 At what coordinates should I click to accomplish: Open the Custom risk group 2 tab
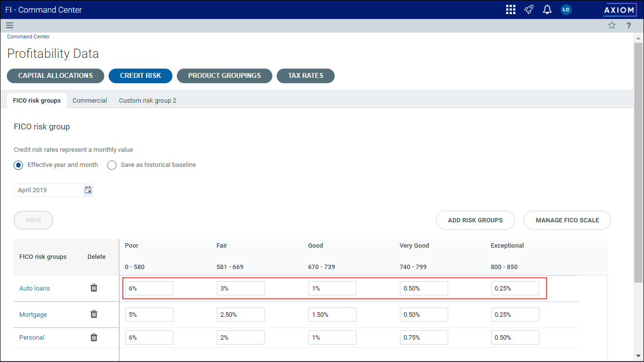(x=148, y=101)
